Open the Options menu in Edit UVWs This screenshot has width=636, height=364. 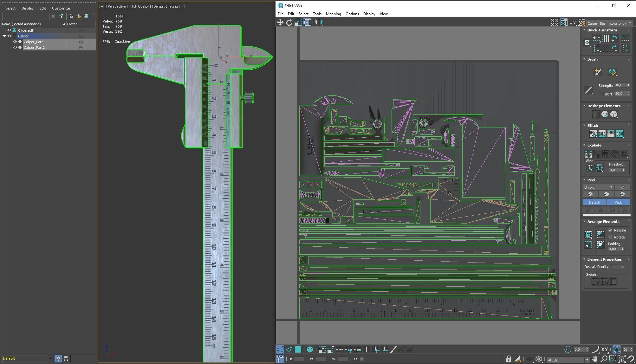(x=352, y=14)
